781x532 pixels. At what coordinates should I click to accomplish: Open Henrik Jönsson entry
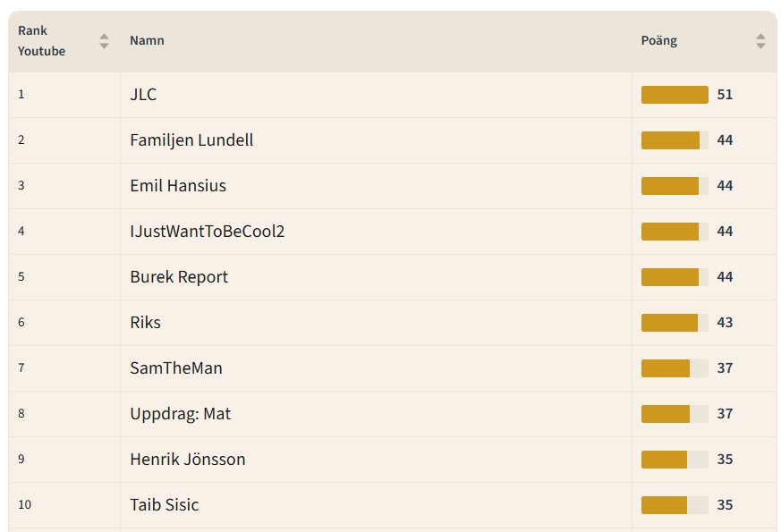(x=188, y=460)
